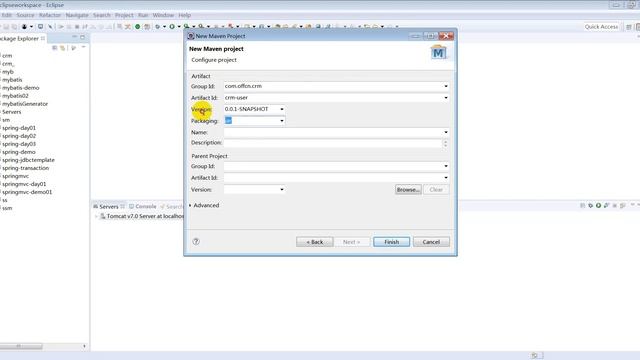The width and height of the screenshot is (640, 360).
Task: Select the spring-jdbctemplate project
Action: click(28, 160)
